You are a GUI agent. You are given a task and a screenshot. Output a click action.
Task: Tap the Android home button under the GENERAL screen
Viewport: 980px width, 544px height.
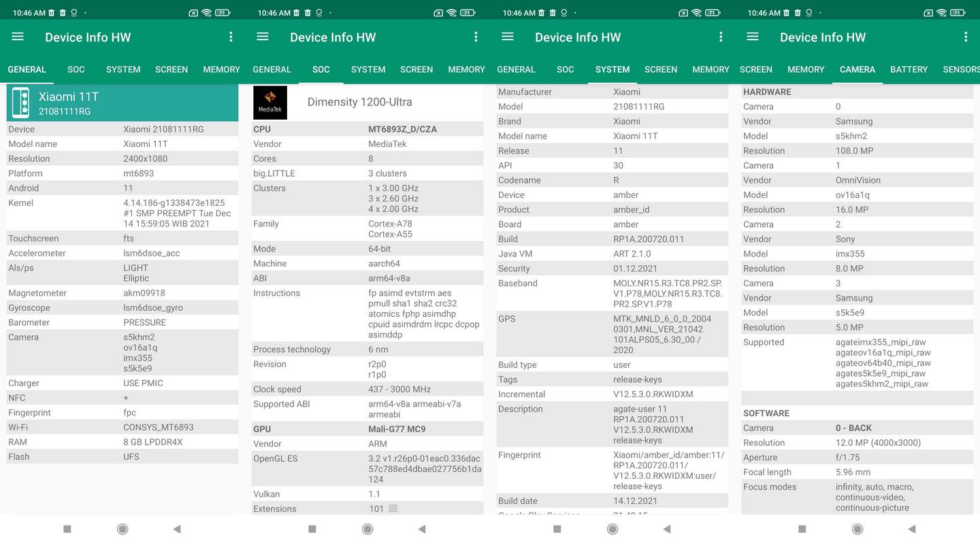click(x=122, y=529)
